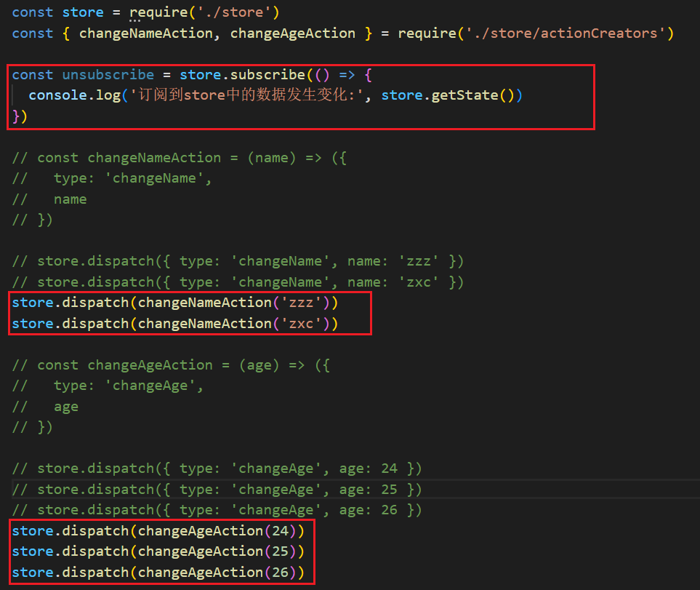Viewport: 700px width, 590px height.
Task: Click the commented-out dispatch with "age: 25"
Action: (x=217, y=490)
